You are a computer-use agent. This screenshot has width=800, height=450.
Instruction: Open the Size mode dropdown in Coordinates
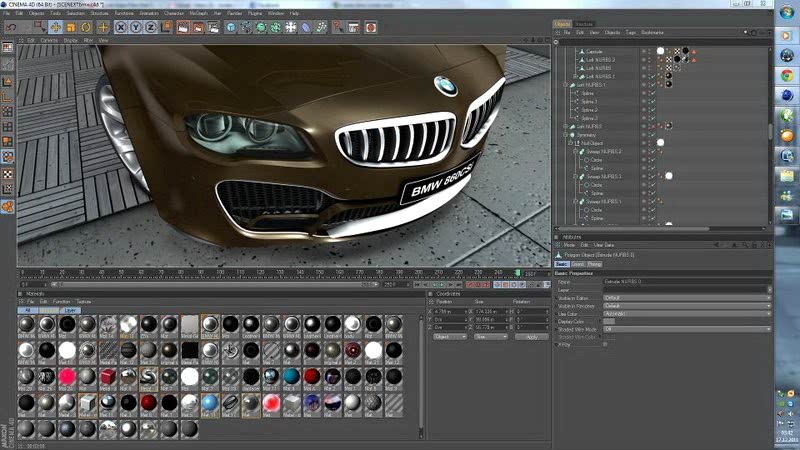point(490,337)
